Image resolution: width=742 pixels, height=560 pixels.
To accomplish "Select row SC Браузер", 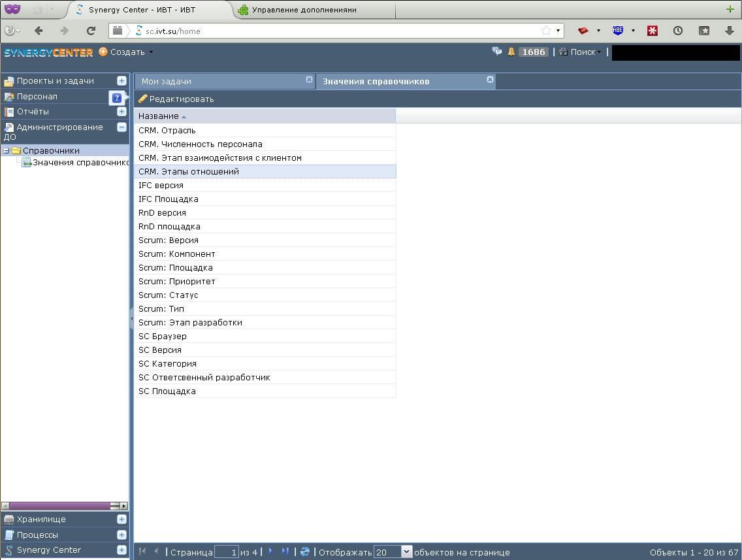I will pyautogui.click(x=265, y=336).
